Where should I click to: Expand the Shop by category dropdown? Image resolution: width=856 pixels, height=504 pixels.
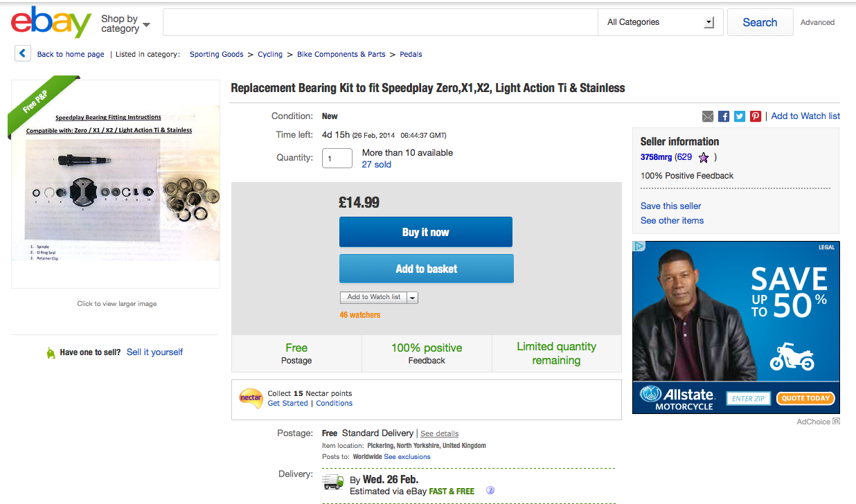pyautogui.click(x=125, y=24)
